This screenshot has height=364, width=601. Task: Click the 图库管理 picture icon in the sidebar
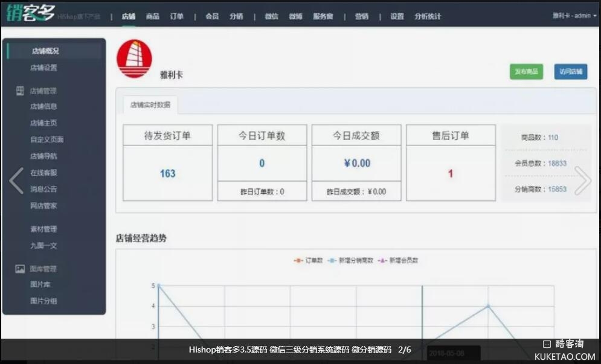(20, 269)
